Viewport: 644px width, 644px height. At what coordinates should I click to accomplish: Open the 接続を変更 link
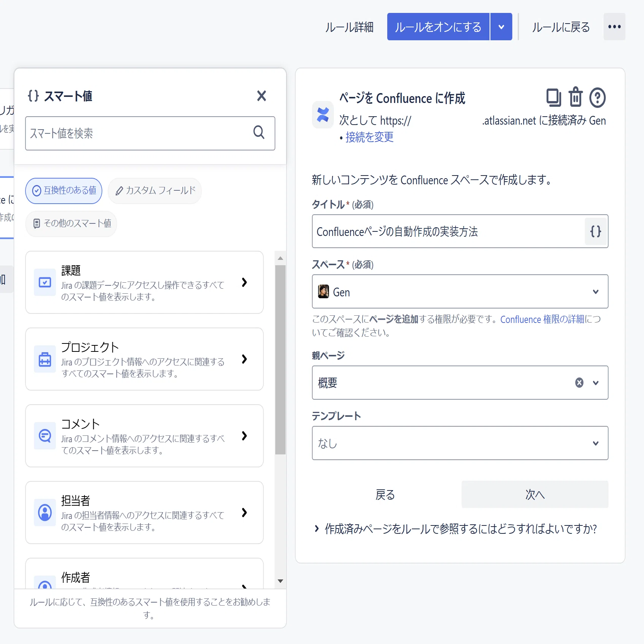370,137
